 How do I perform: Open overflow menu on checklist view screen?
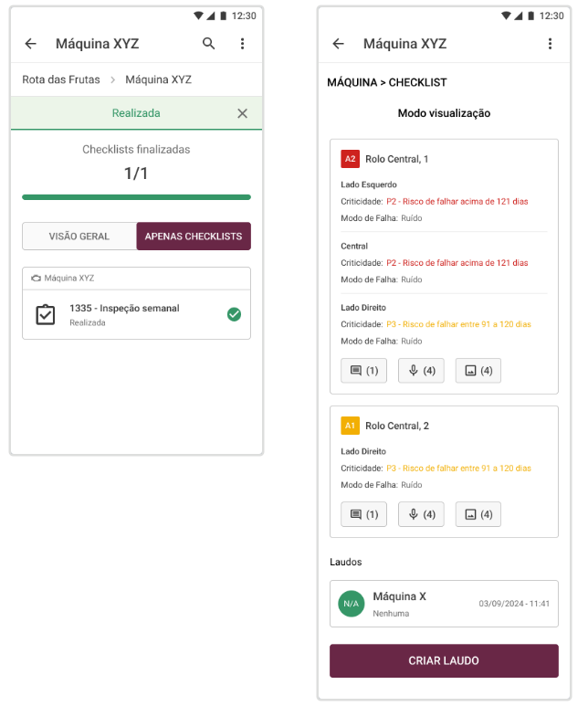[x=550, y=44]
